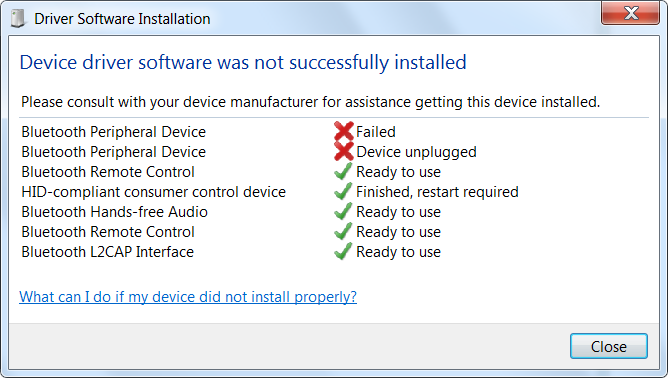Select the Bluetooth Hands-free Audio entry
Image resolution: width=668 pixels, height=378 pixels.
tap(115, 212)
